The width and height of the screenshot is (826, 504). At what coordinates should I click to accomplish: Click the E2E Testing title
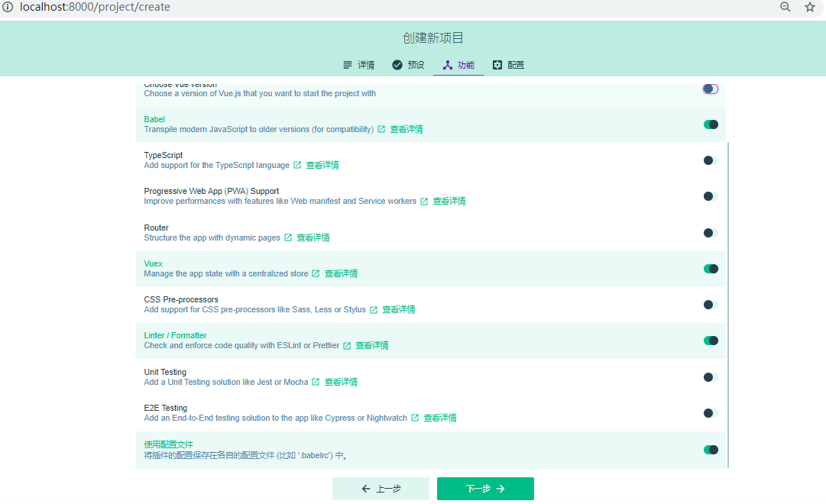[x=165, y=408]
